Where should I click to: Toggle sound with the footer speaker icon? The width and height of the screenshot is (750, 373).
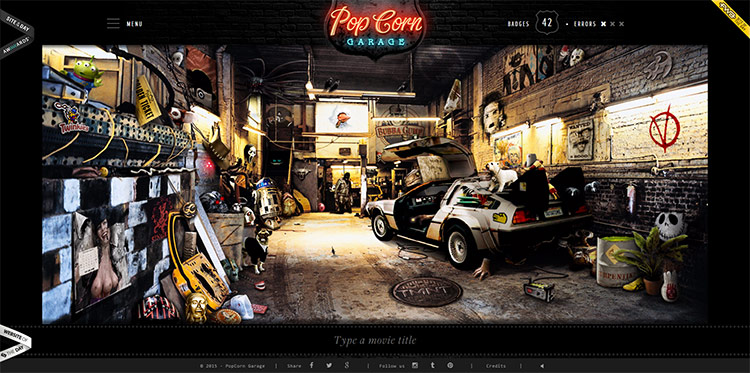[x=542, y=366]
